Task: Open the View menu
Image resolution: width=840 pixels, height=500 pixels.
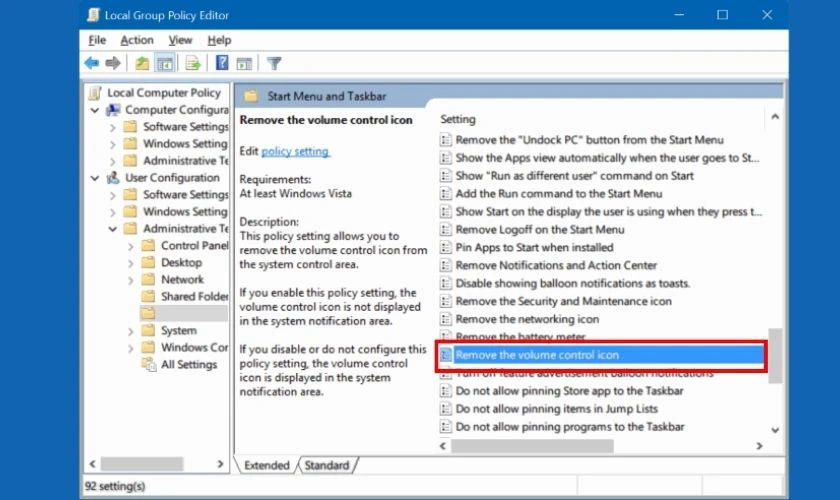Action: 180,40
